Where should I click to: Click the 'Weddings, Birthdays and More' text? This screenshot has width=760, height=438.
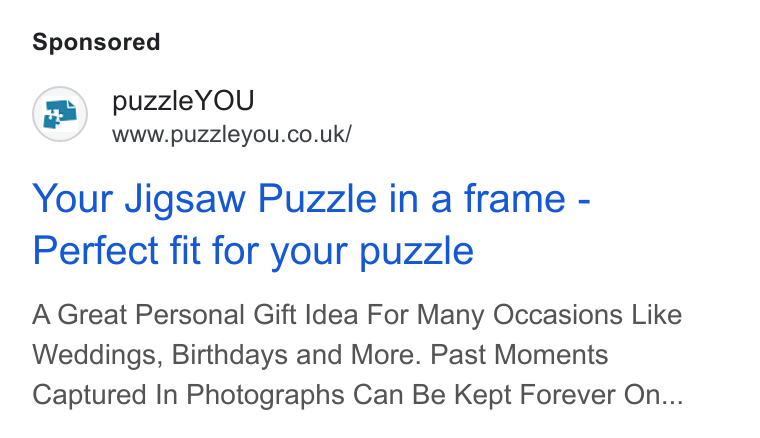[227, 355]
